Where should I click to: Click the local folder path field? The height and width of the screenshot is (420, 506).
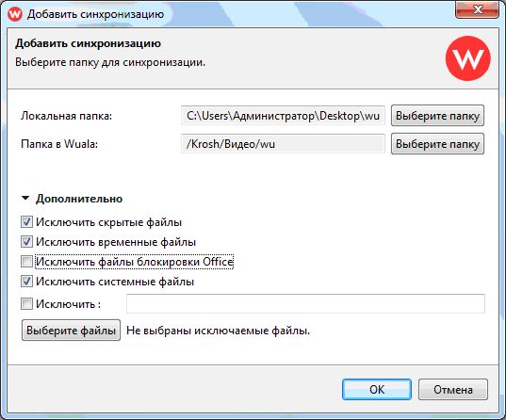[x=283, y=116]
